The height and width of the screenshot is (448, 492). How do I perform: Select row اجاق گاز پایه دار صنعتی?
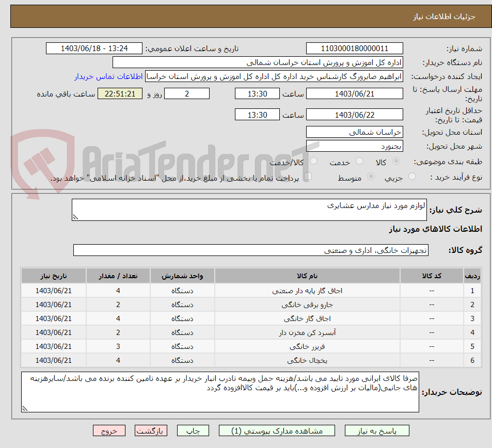[x=251, y=291]
